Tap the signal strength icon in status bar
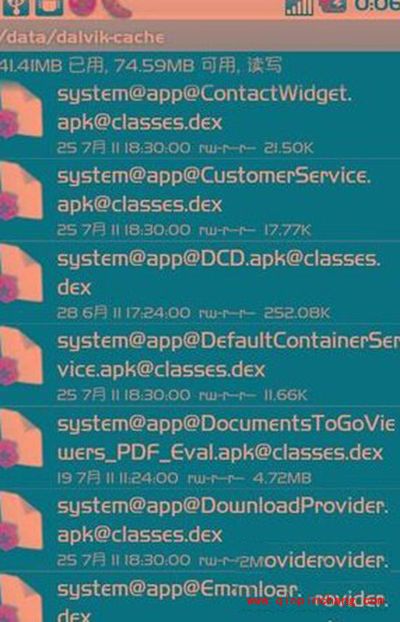 [299, 7]
